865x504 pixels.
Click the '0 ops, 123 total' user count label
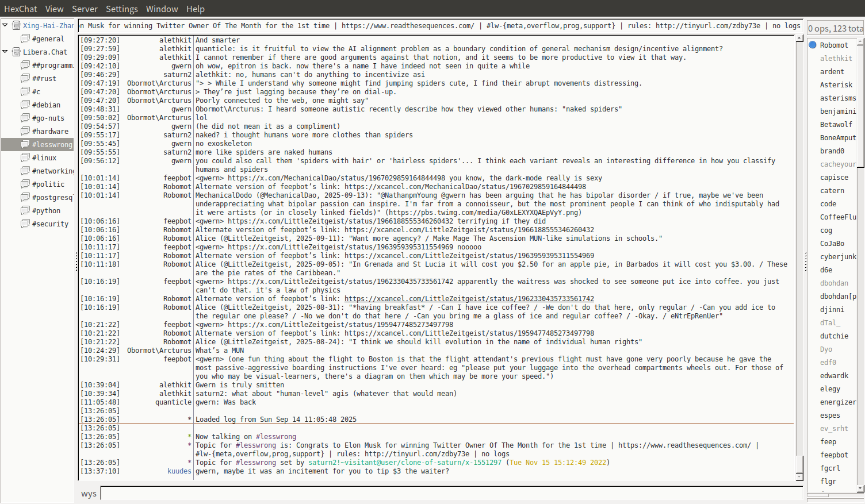[x=836, y=28]
